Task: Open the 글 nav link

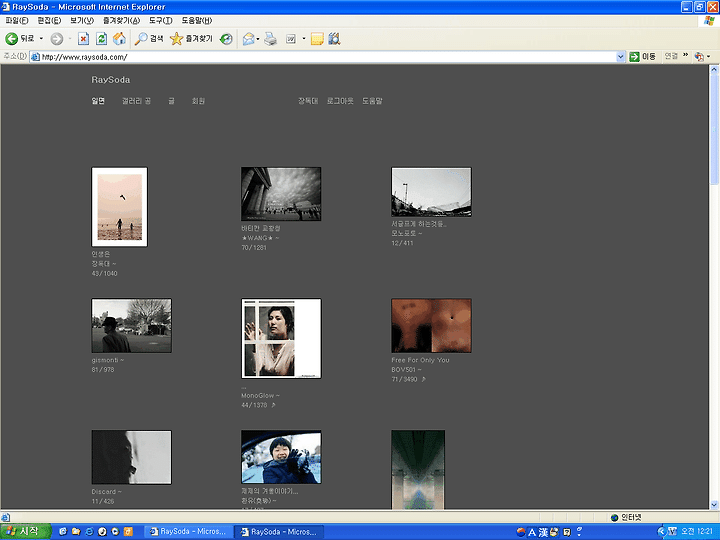Action: pyautogui.click(x=171, y=101)
